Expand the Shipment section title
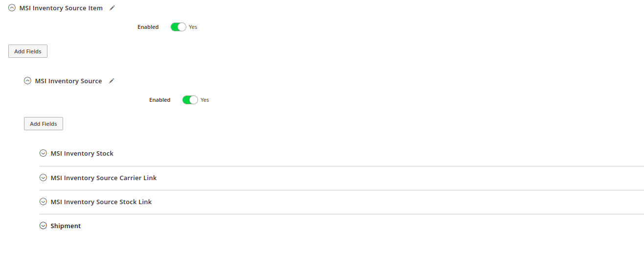This screenshot has height=257, width=644. (x=66, y=226)
